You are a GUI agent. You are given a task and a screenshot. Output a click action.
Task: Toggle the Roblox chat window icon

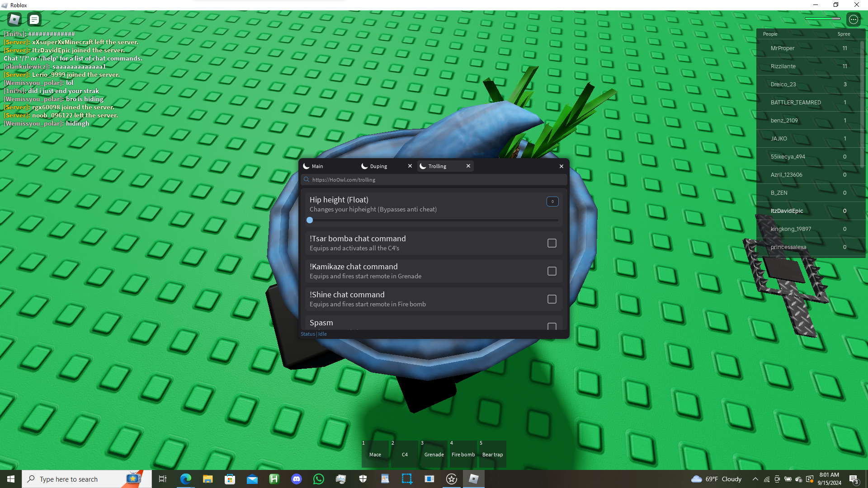[34, 19]
